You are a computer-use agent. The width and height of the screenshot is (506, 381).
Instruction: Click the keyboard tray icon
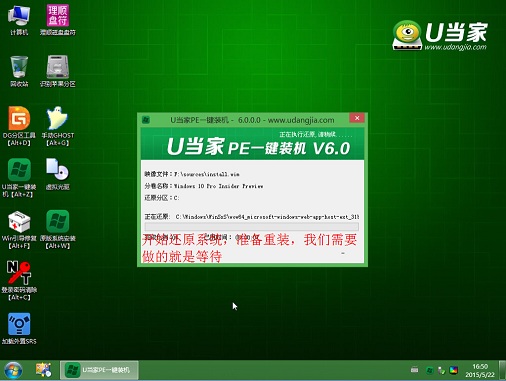click(x=414, y=370)
